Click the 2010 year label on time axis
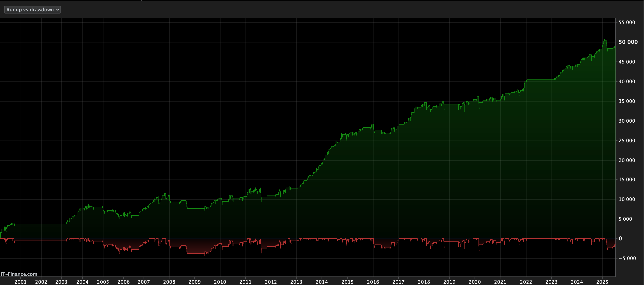 [220, 282]
